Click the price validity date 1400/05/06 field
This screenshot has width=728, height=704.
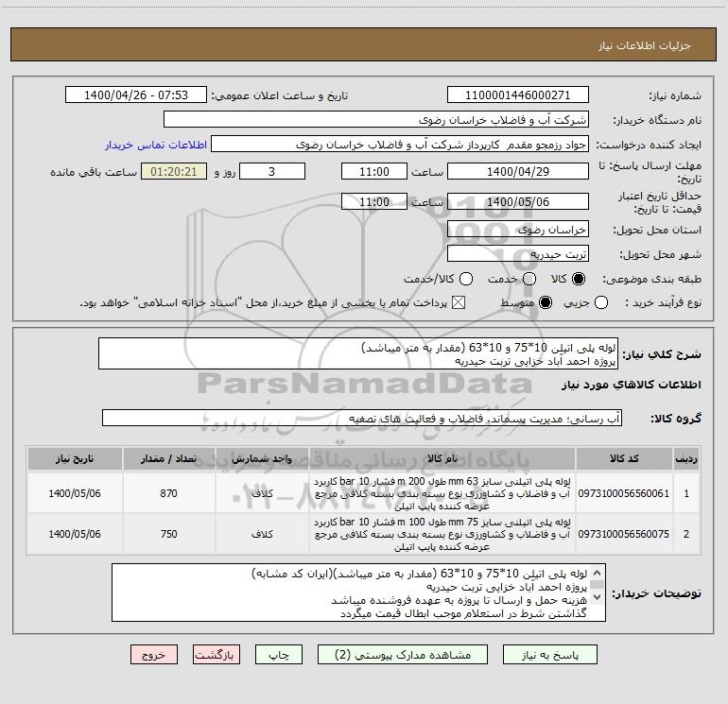[518, 201]
